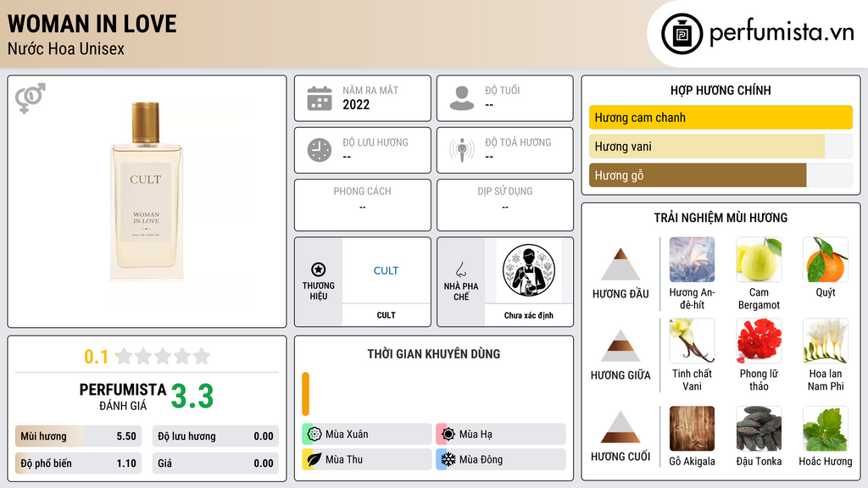Click the Trải nghiệm mùi hương heading

coord(721,218)
